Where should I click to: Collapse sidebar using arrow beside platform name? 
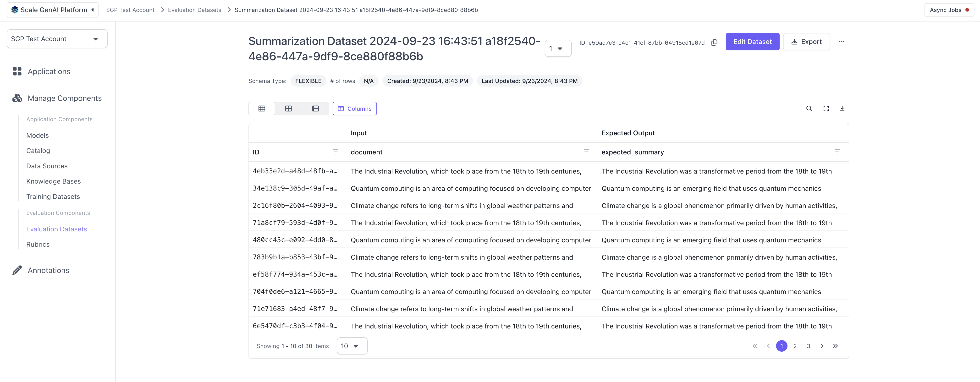coord(93,10)
